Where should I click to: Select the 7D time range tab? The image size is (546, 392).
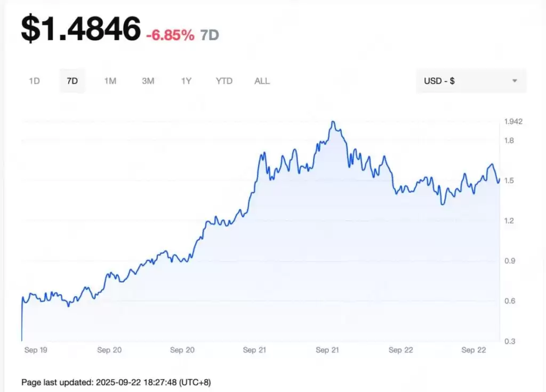(72, 81)
